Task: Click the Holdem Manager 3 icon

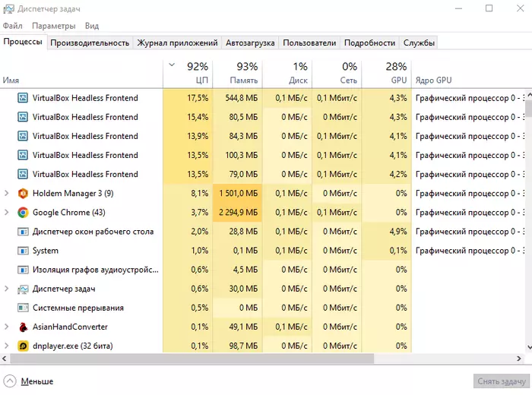Action: (x=23, y=194)
